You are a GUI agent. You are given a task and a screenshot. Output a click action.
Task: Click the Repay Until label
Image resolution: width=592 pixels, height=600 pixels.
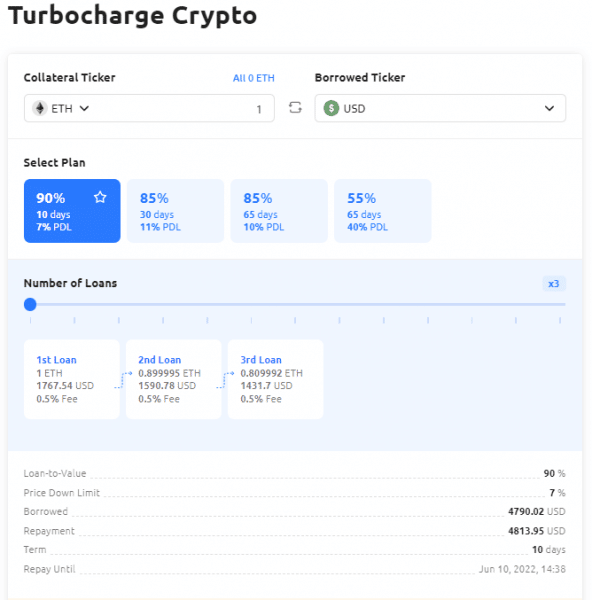[49, 569]
